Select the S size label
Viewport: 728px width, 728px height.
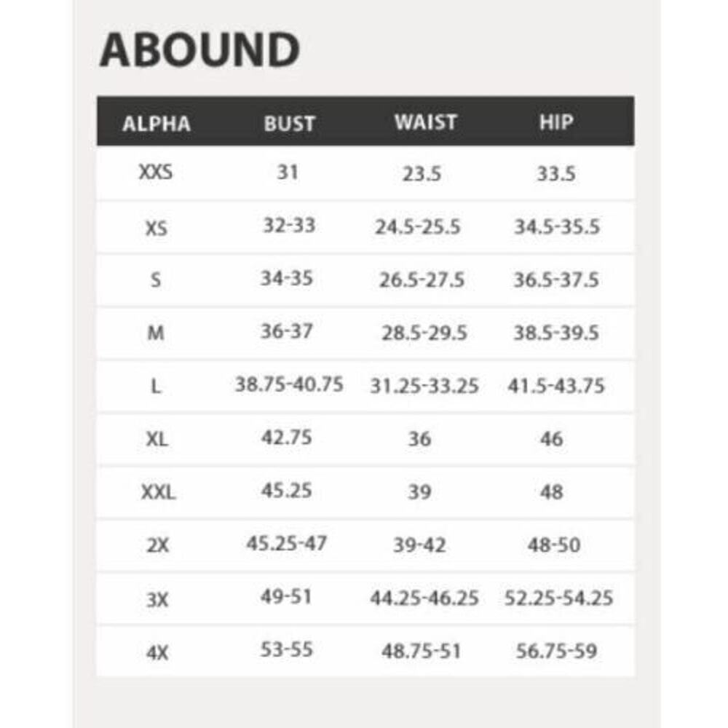tap(156, 280)
